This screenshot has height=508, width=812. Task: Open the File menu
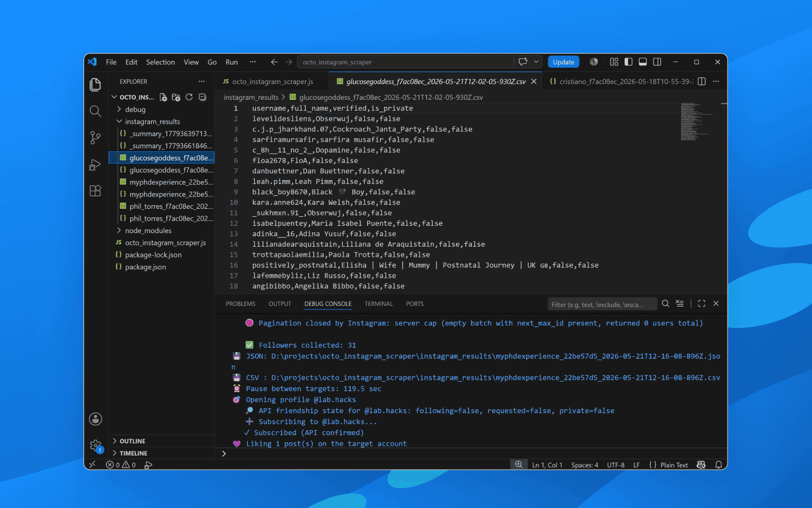pyautogui.click(x=111, y=62)
